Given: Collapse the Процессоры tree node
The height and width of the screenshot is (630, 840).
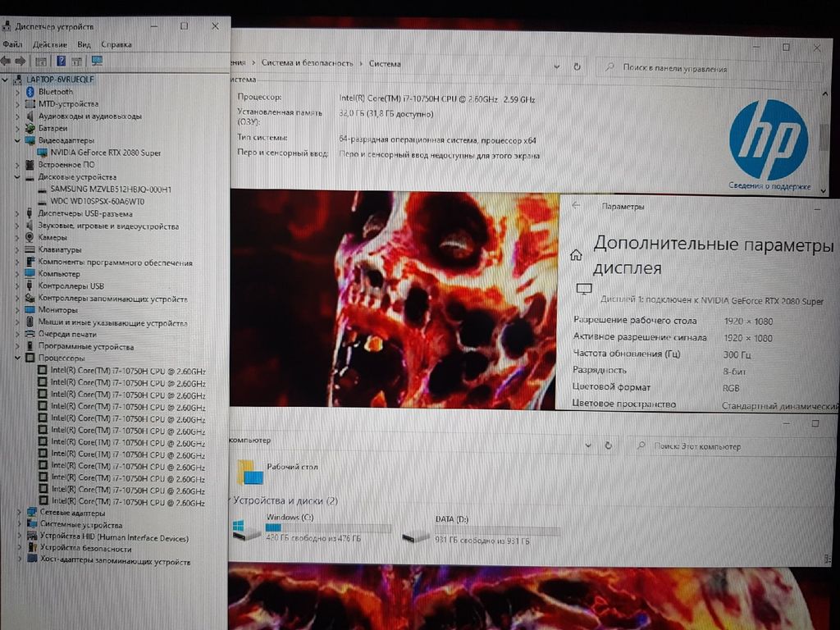Looking at the screenshot, I should coord(18,358).
